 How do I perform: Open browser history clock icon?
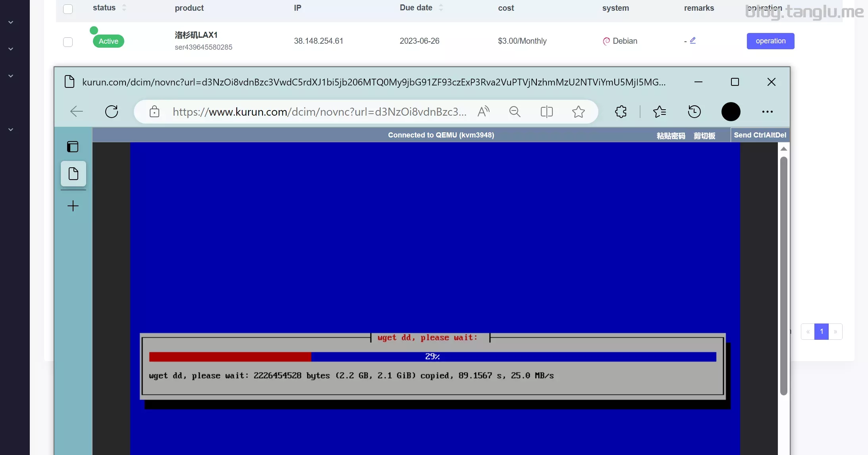click(694, 112)
